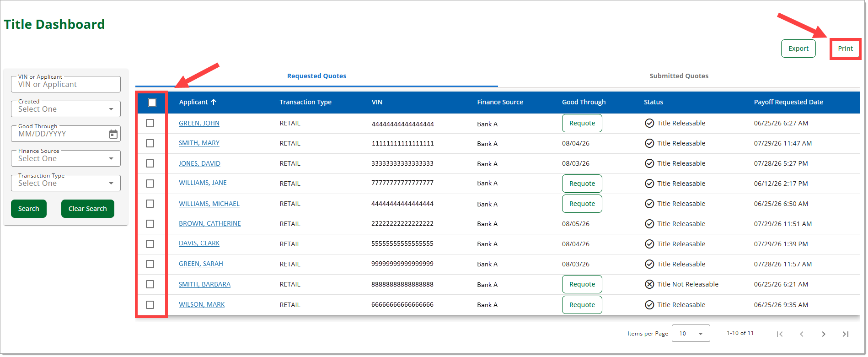Open the Good Through calendar picker
This screenshot has height=357, width=868.
(x=113, y=134)
